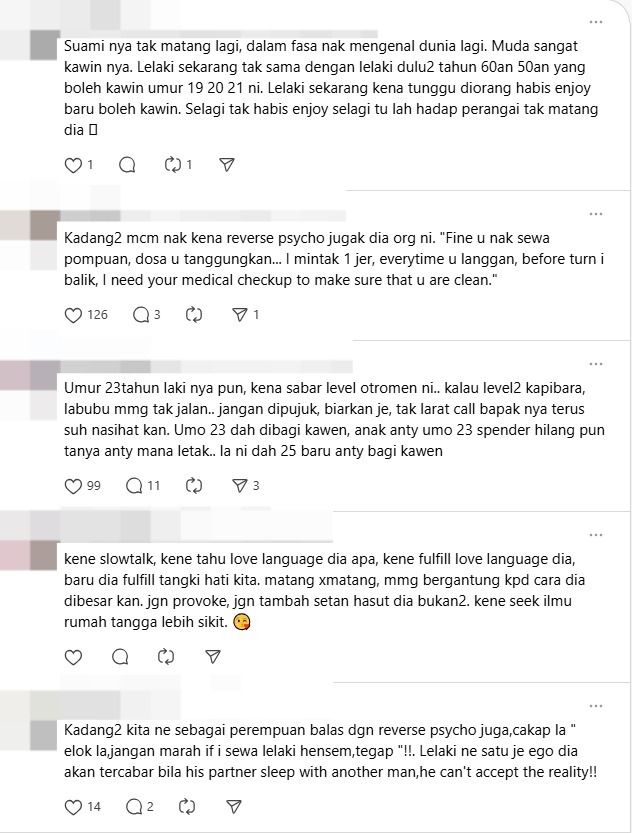Open replies on 'Umur 23tahun' comment
632x833 pixels.
coord(134,486)
